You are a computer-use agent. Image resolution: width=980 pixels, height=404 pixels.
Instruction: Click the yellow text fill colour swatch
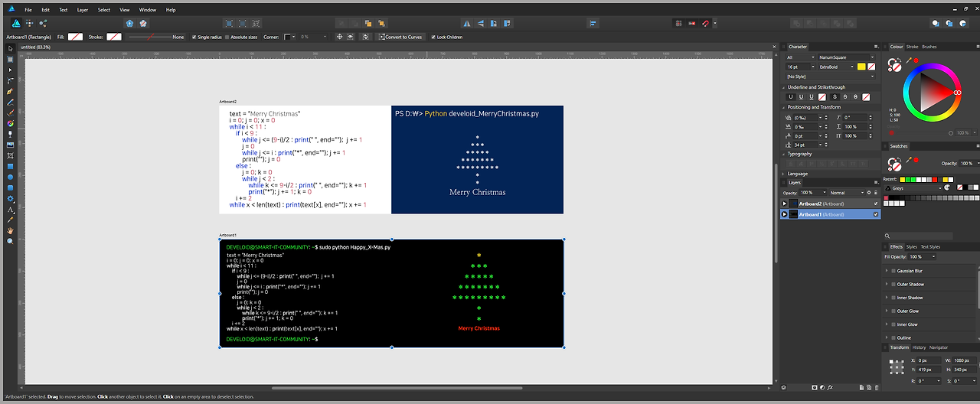tap(861, 67)
